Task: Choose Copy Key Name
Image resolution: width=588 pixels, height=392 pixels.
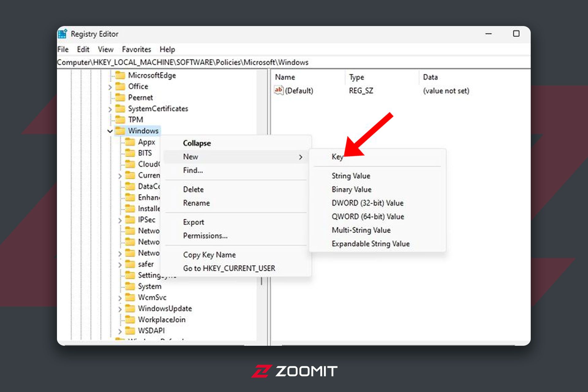Action: coord(236,255)
